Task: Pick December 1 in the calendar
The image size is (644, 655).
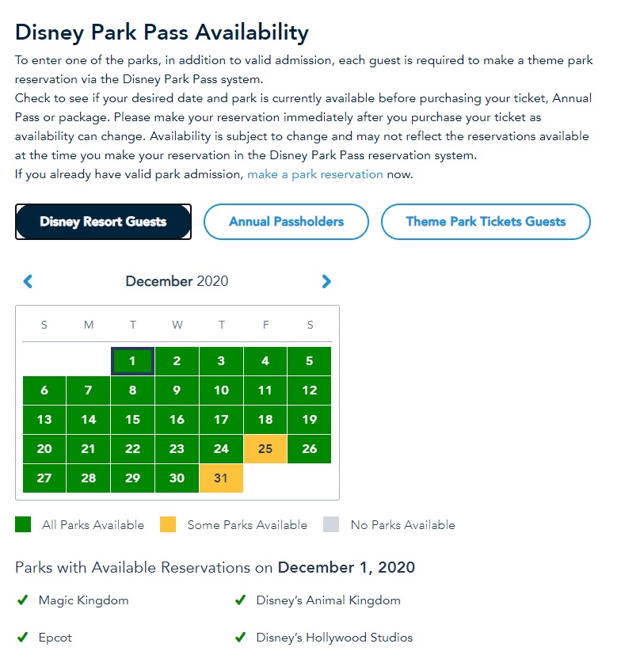Action: coord(132,361)
